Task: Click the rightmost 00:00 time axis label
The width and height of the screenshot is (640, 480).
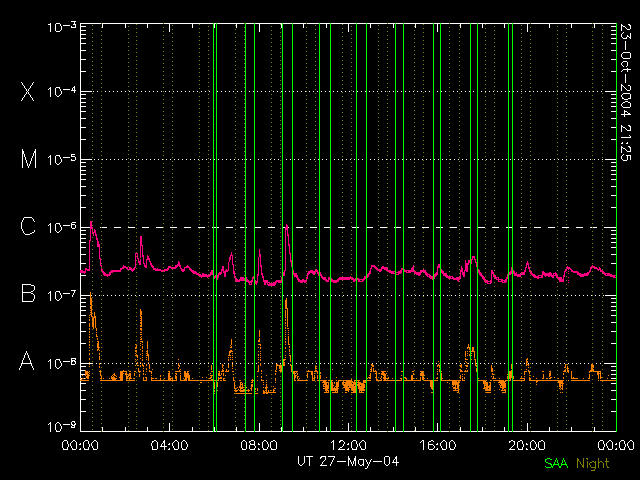Action: coord(616,444)
